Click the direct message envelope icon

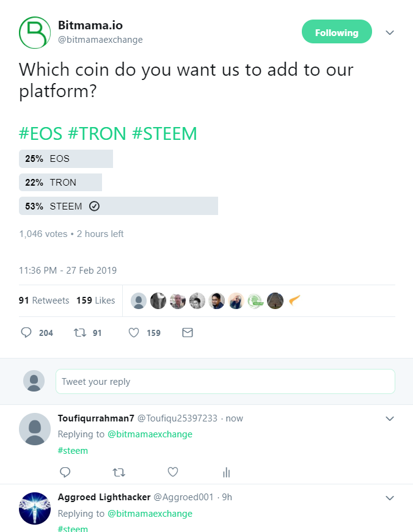[188, 333]
